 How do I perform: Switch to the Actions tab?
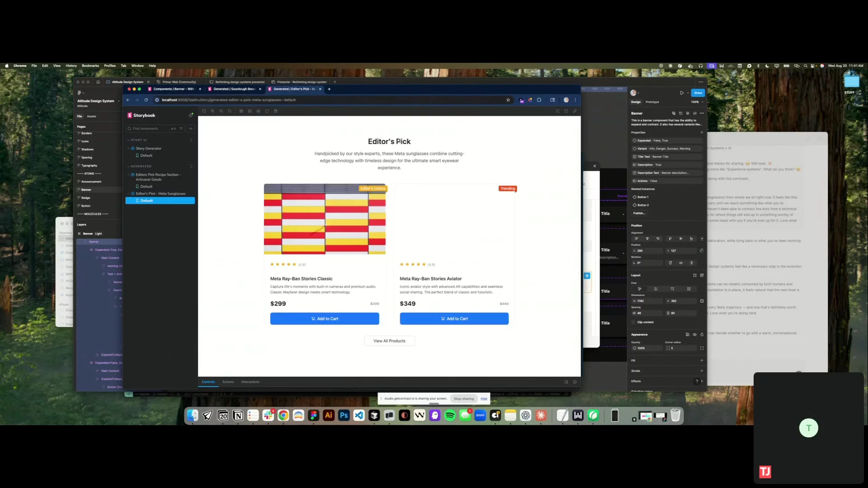(x=228, y=382)
